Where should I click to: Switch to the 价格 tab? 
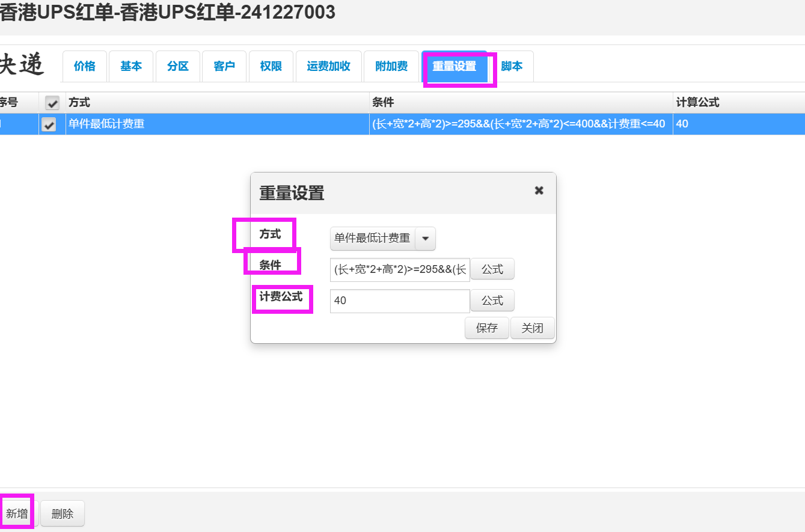85,66
